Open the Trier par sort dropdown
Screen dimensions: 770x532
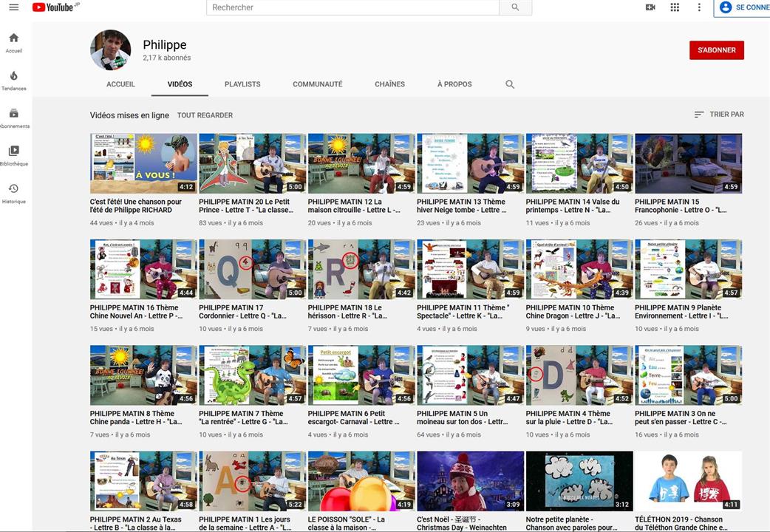point(718,115)
